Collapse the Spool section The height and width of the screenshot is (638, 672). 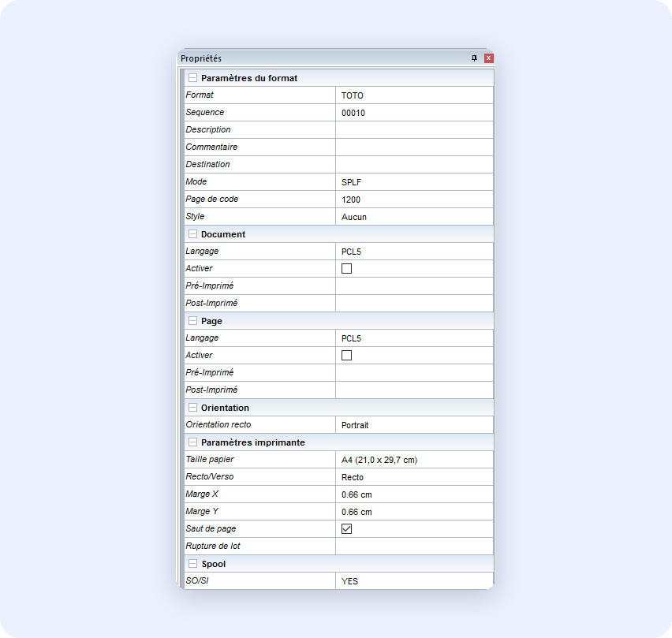pyautogui.click(x=193, y=564)
